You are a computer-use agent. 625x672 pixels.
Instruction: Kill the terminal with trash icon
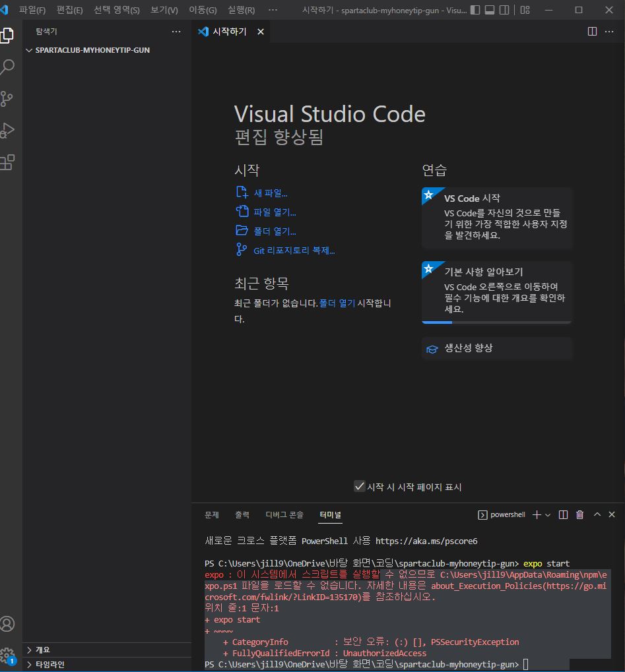(x=579, y=514)
